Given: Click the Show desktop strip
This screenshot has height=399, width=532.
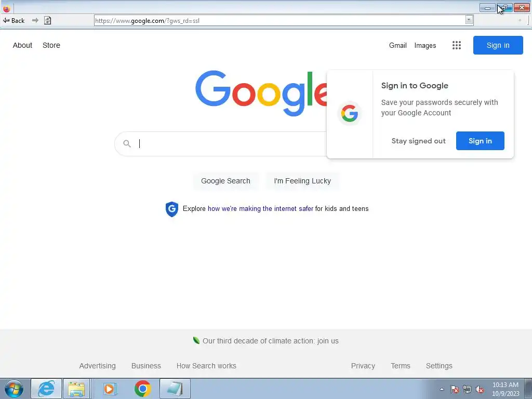Looking at the screenshot, I should point(528,389).
